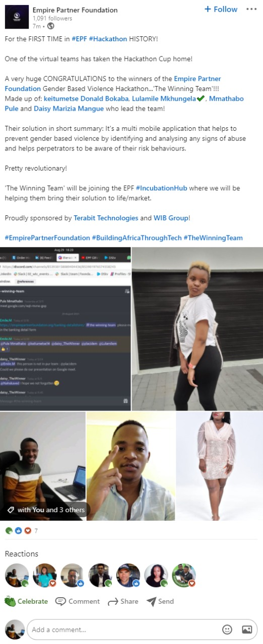This screenshot has height=644, width=263.
Task: Attach a photo to the comment
Action: click(x=246, y=629)
